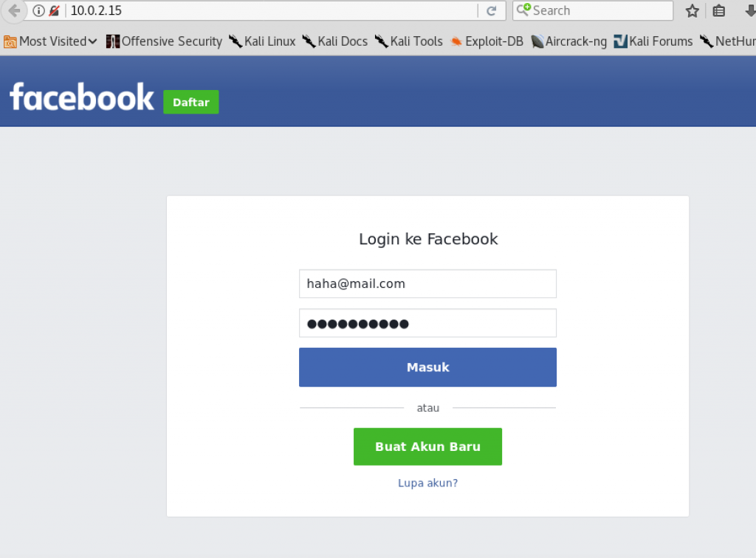Viewport: 756px width, 558px height.
Task: Click the search engine magnifier icon
Action: click(x=523, y=10)
